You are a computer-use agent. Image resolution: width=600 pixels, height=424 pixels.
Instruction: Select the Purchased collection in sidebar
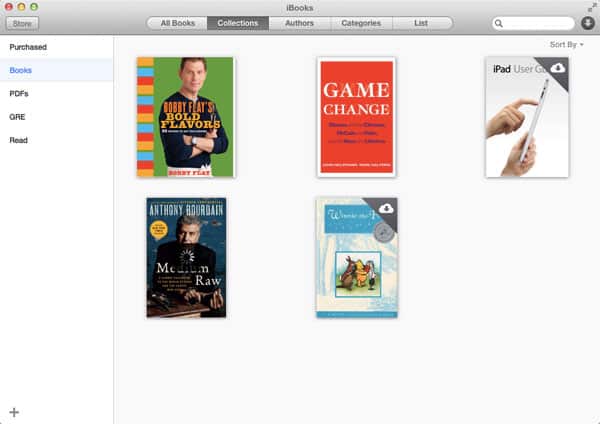click(x=28, y=47)
